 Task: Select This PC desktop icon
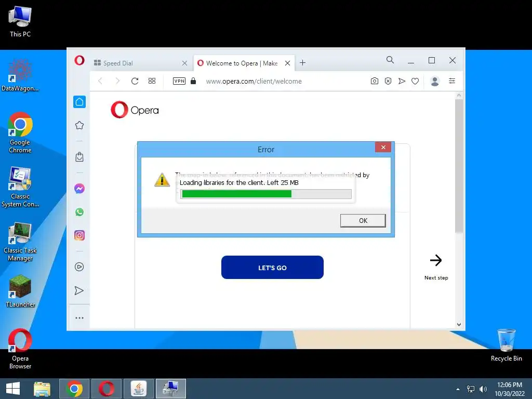point(20,22)
